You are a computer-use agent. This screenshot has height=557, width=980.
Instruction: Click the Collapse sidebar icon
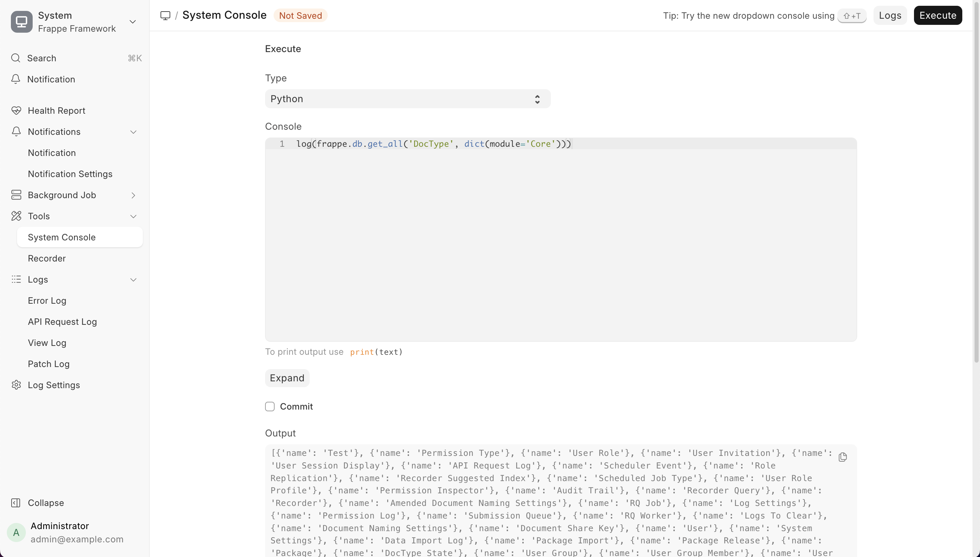16,503
